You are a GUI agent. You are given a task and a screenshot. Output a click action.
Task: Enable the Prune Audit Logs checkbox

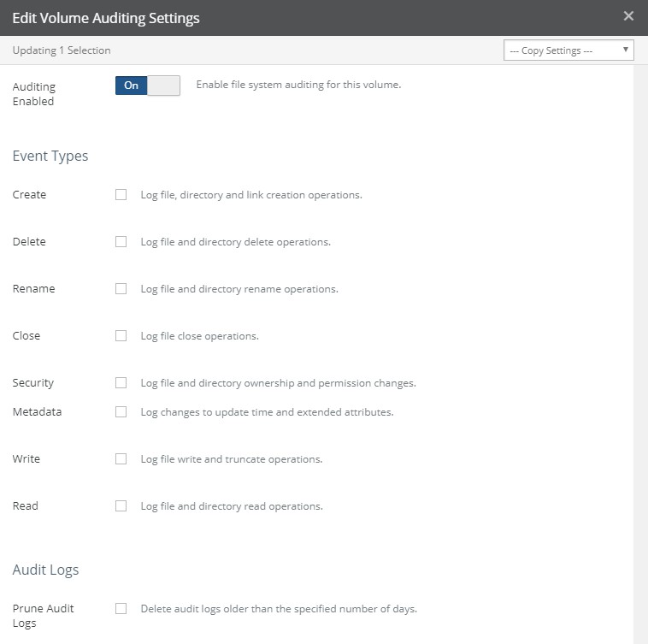pos(121,609)
